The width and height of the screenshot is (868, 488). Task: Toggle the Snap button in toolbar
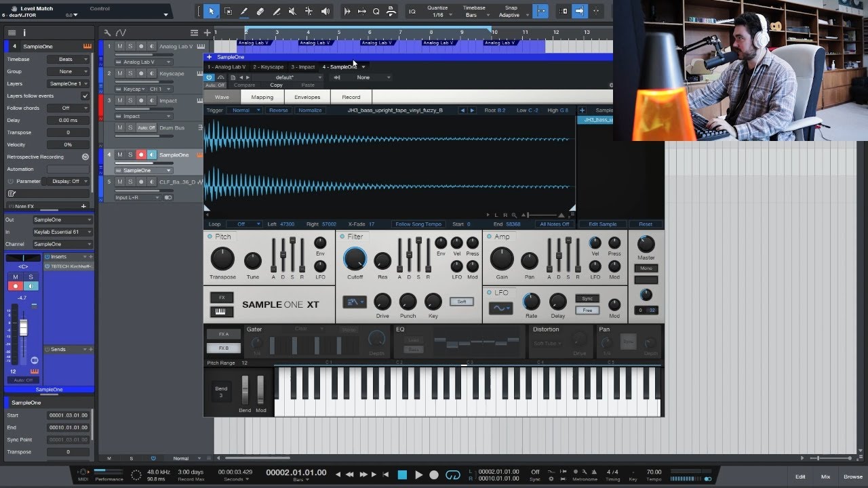coord(541,11)
